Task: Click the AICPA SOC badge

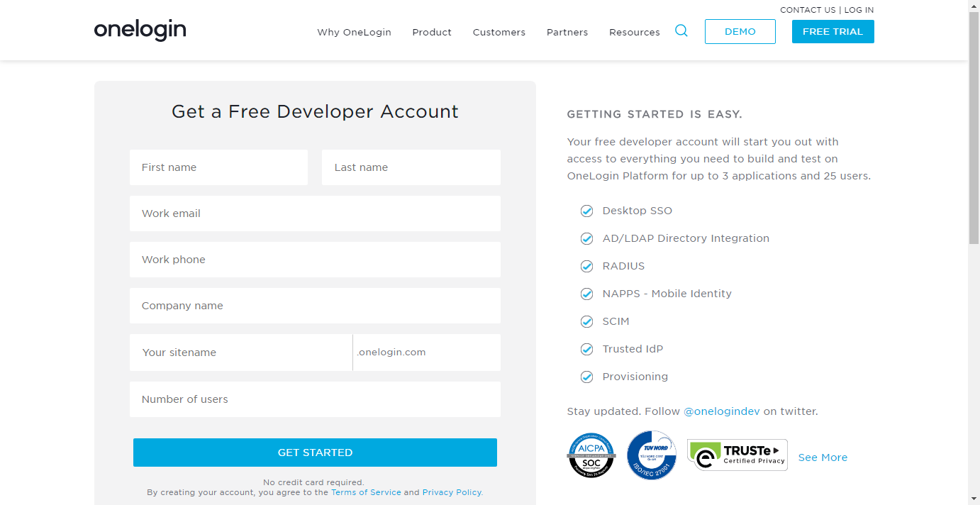Action: [x=591, y=455]
